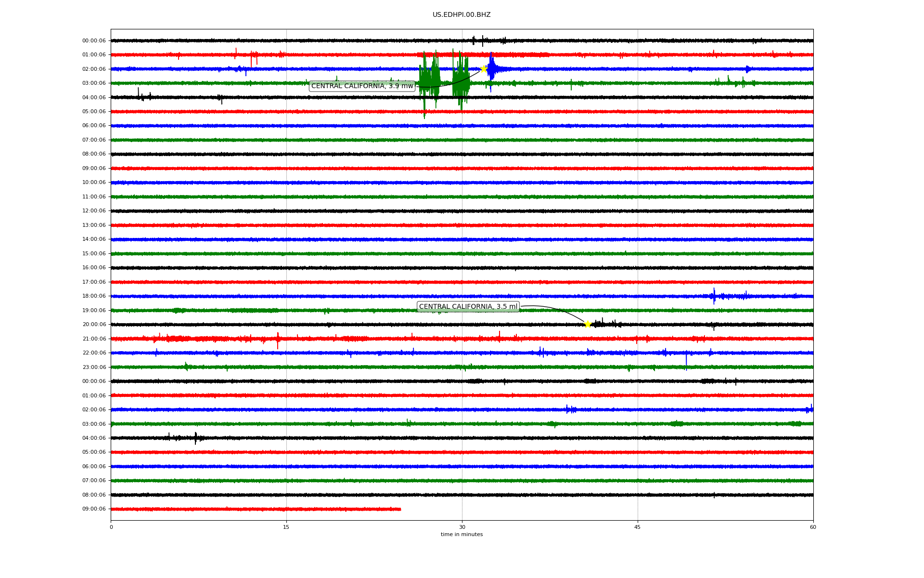Click the yellow star on the 20:00:06 trace
This screenshot has height=578, width=924.
[x=588, y=324]
